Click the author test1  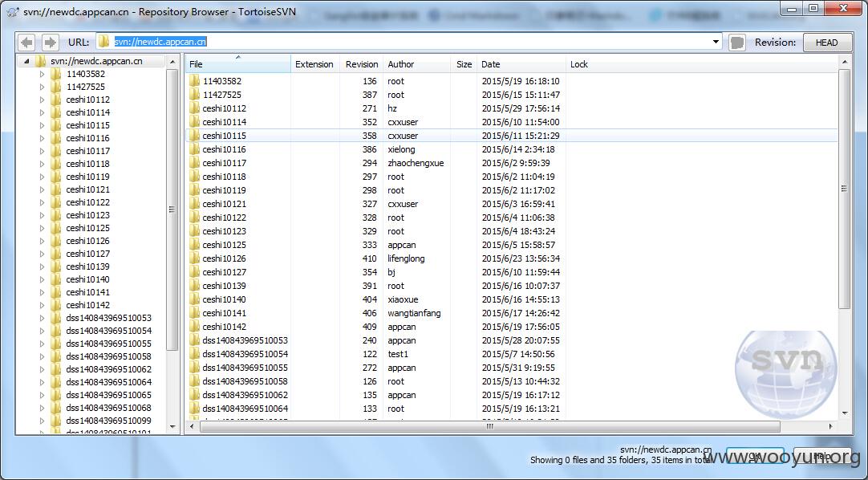(x=398, y=354)
